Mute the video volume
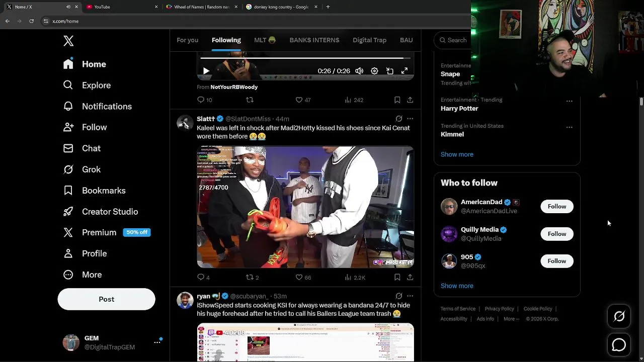This screenshot has height=362, width=644. [x=359, y=71]
